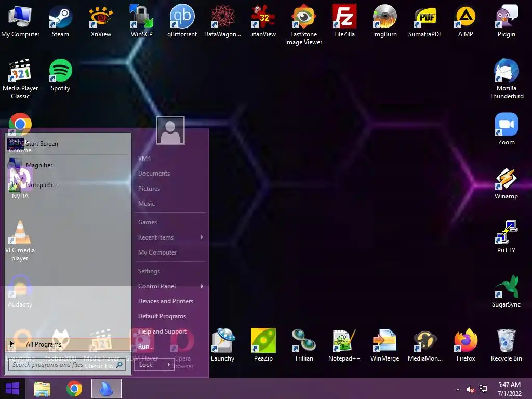Open the Recycle Bin icon

click(x=506, y=345)
